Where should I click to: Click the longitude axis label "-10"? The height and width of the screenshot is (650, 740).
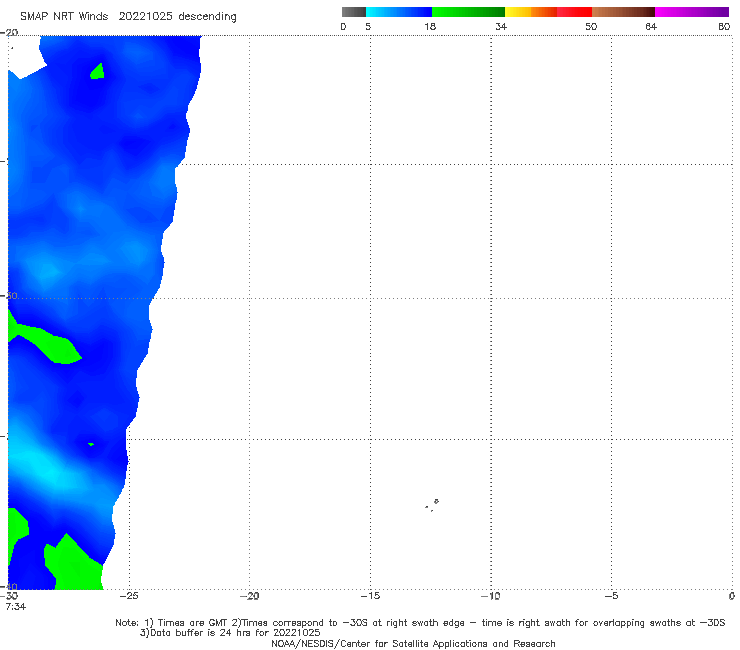pos(491,596)
